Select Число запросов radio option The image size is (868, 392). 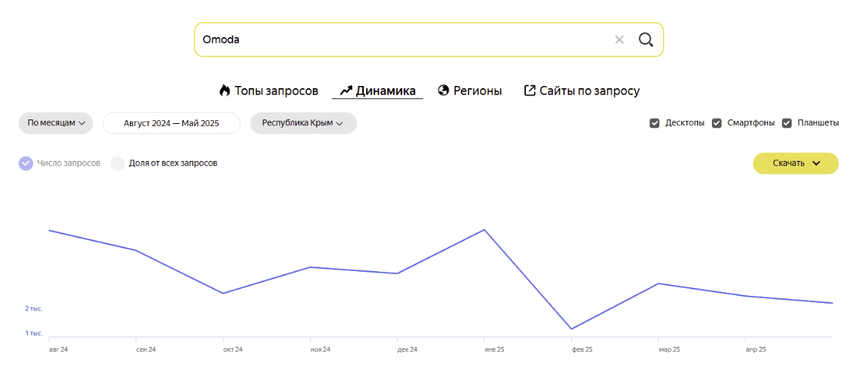coord(26,163)
